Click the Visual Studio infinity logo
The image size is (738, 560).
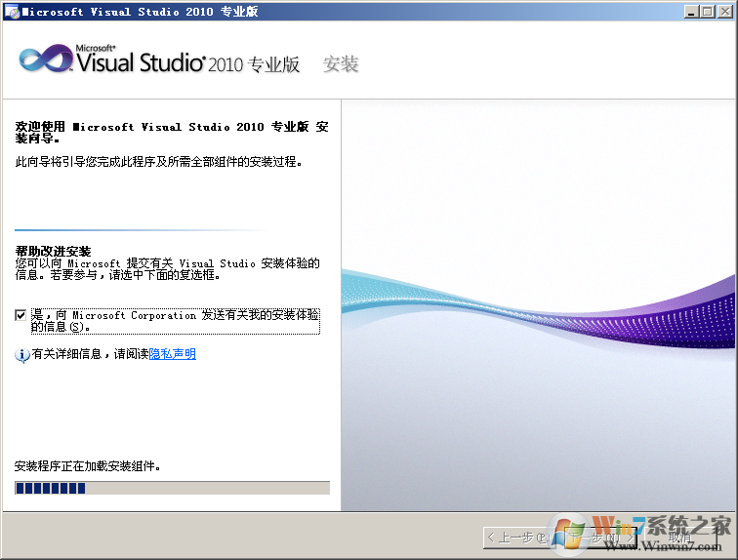coord(46,60)
